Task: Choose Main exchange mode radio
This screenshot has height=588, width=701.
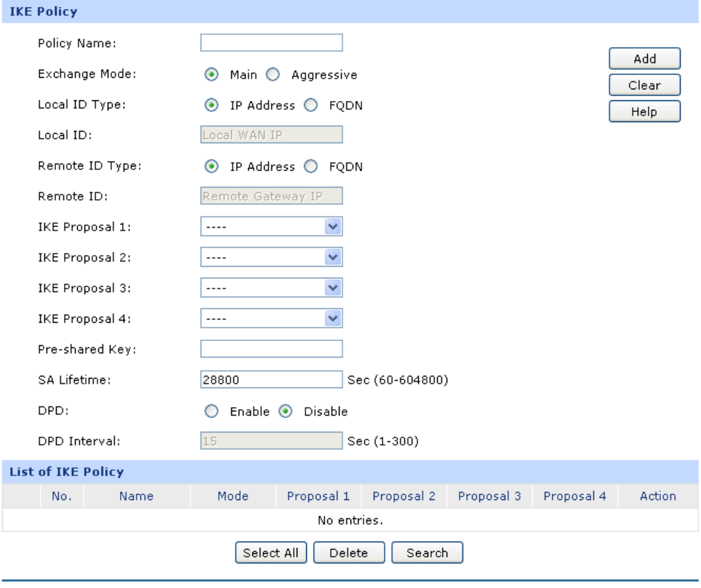Action: [212, 74]
